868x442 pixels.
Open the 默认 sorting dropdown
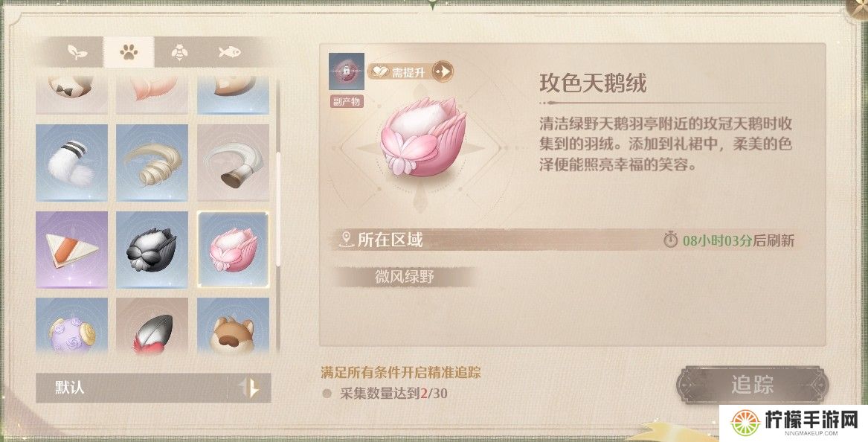coord(132,387)
